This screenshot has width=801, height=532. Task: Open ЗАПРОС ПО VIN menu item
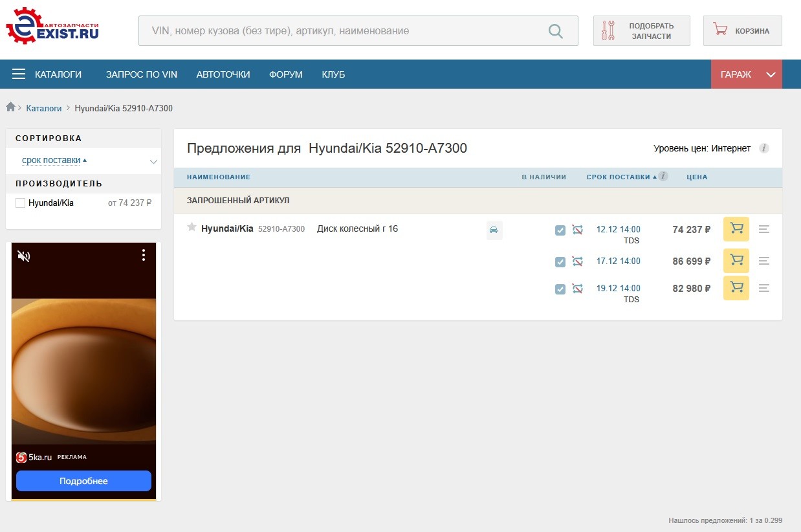click(x=142, y=74)
